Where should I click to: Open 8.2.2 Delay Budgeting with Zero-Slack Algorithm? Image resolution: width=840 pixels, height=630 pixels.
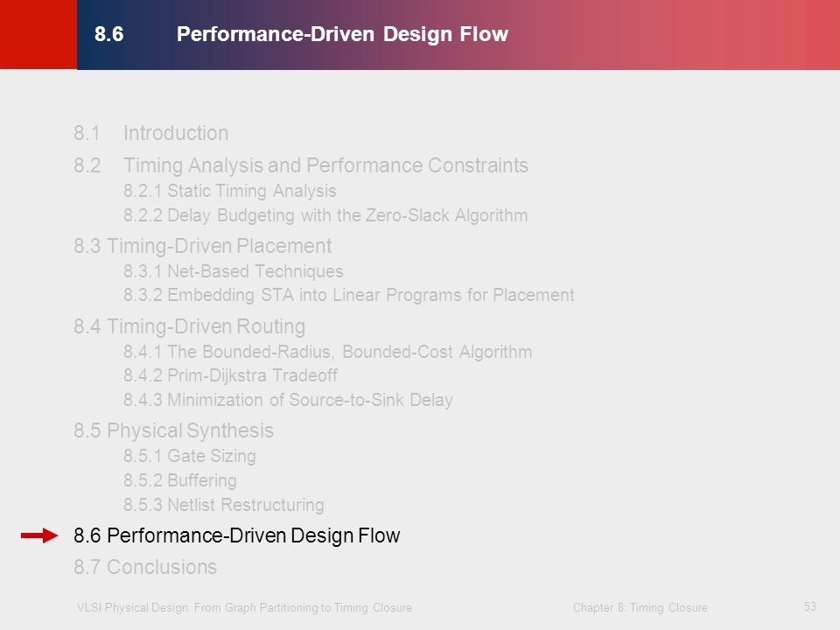[325, 215]
